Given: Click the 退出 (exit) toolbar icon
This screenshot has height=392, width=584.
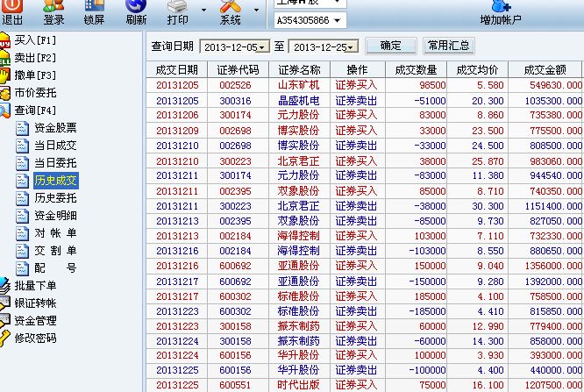Looking at the screenshot, I should (x=12, y=12).
